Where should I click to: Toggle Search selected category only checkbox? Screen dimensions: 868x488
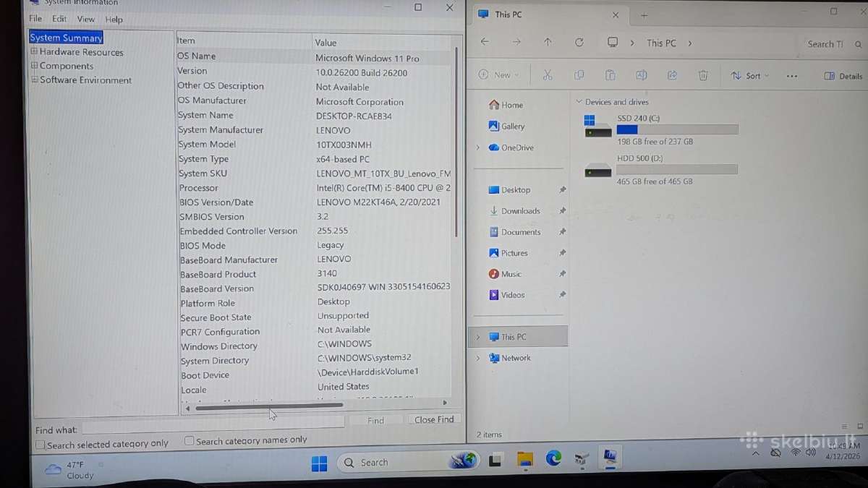(41, 445)
